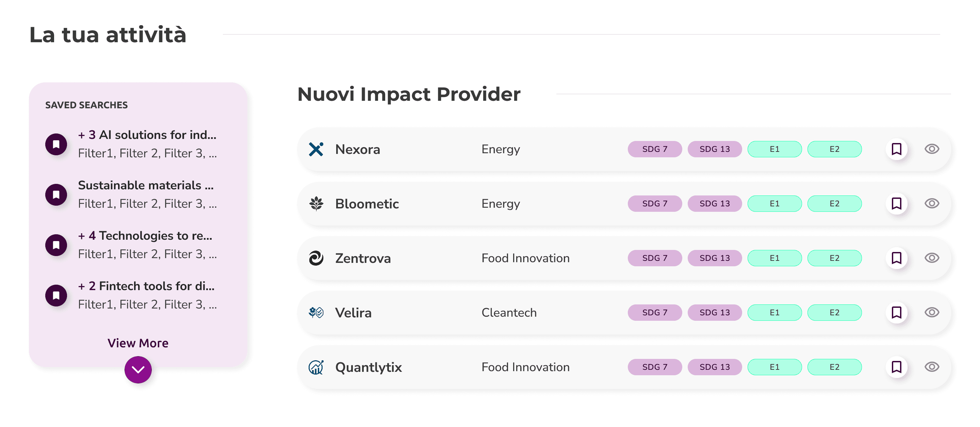Toggle the Quantlytix visibility eye
This screenshot has height=427, width=980.
coord(932,367)
